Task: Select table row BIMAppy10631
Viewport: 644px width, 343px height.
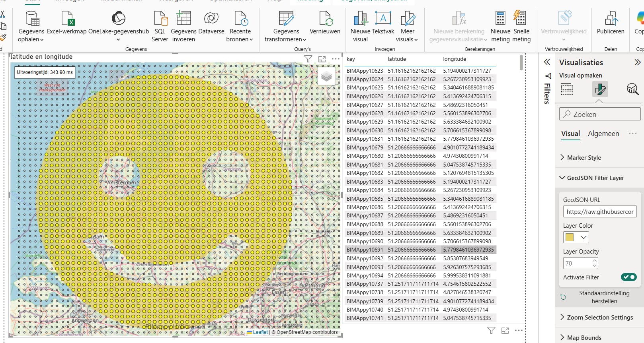Action: point(420,139)
